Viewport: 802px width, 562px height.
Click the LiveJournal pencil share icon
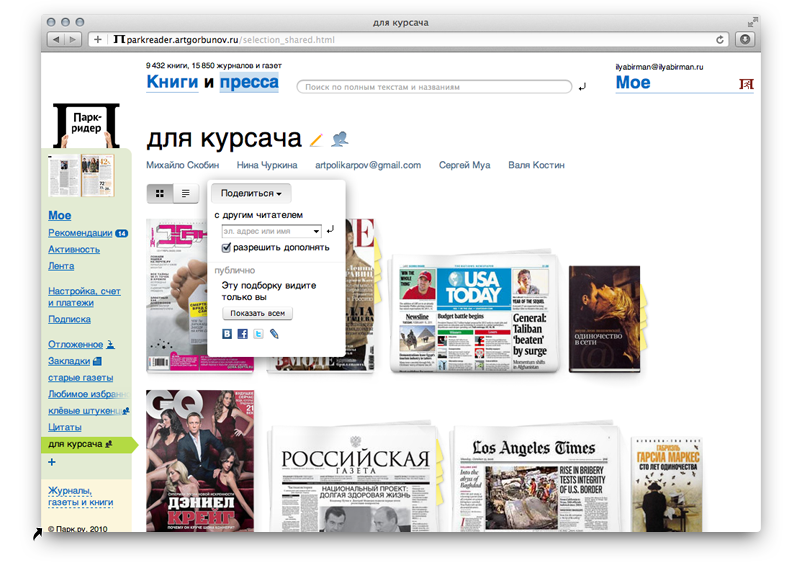click(273, 334)
